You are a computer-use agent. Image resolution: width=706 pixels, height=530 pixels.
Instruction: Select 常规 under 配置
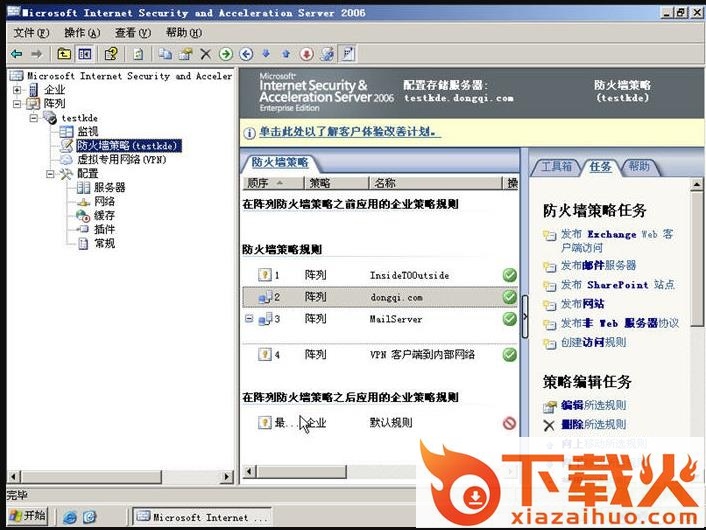coord(104,244)
